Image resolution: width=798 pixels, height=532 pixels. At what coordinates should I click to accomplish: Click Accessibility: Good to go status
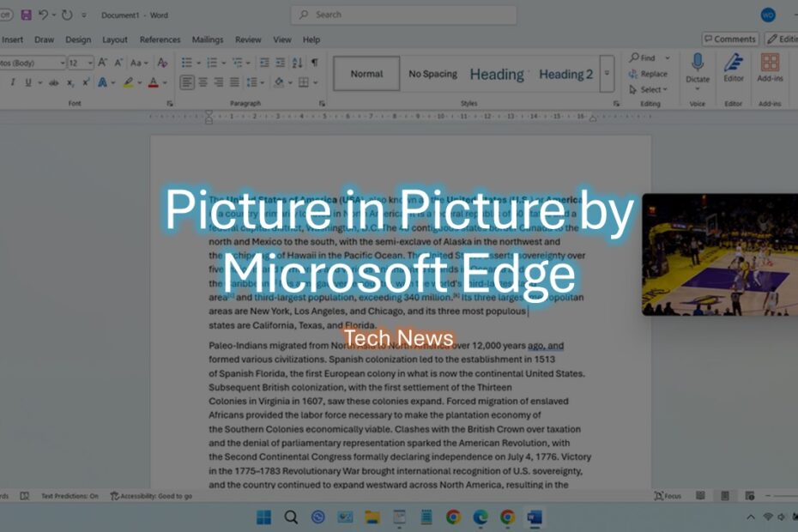[151, 496]
